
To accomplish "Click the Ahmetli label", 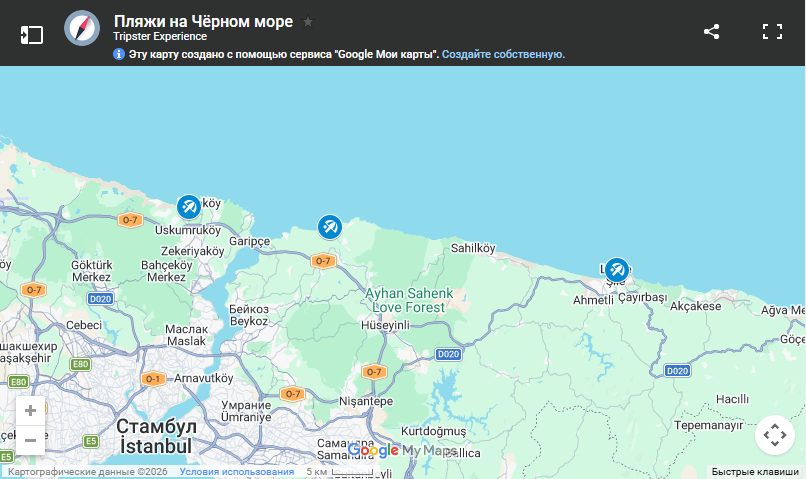I will (x=593, y=300).
